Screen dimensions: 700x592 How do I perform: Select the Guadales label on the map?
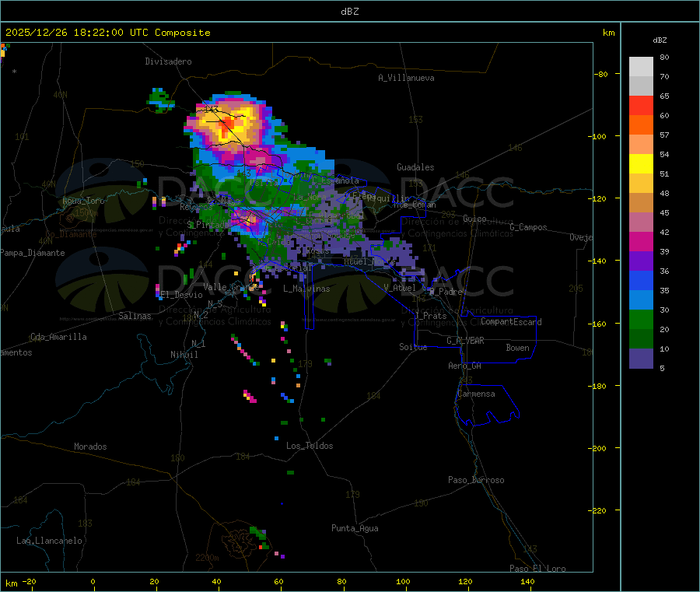(x=415, y=167)
